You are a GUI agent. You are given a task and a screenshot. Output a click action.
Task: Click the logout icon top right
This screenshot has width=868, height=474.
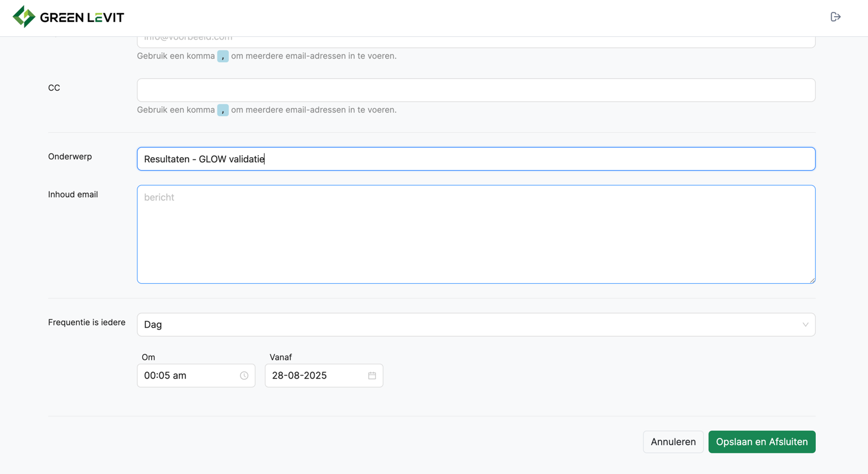835,17
